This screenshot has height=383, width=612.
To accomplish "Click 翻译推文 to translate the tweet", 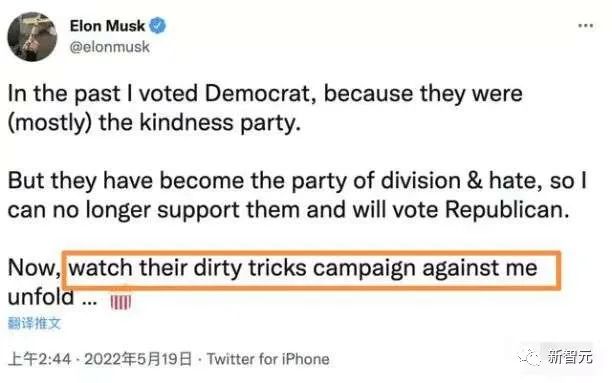I will 34,323.
